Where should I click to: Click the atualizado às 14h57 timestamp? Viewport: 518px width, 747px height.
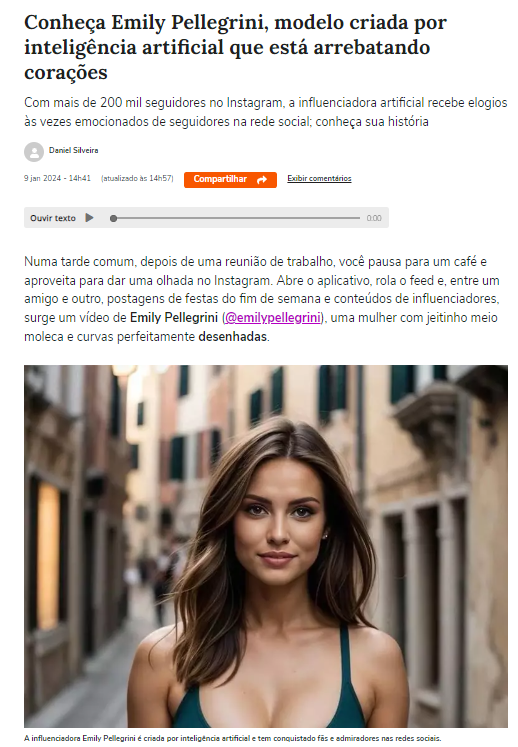click(137, 178)
